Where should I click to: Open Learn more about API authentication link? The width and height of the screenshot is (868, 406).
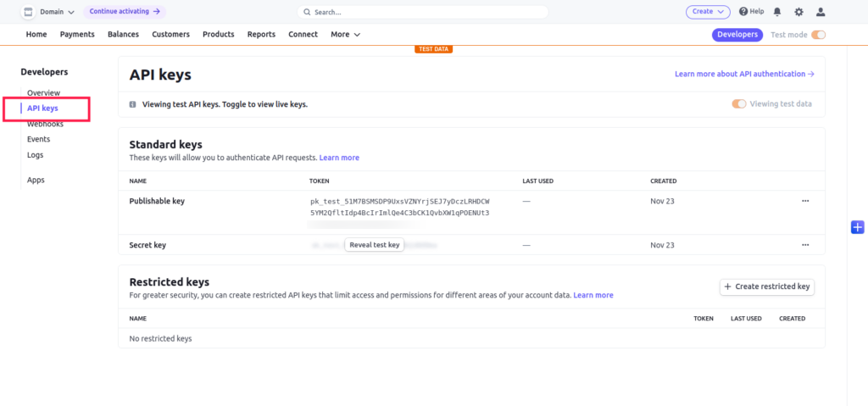click(x=744, y=74)
